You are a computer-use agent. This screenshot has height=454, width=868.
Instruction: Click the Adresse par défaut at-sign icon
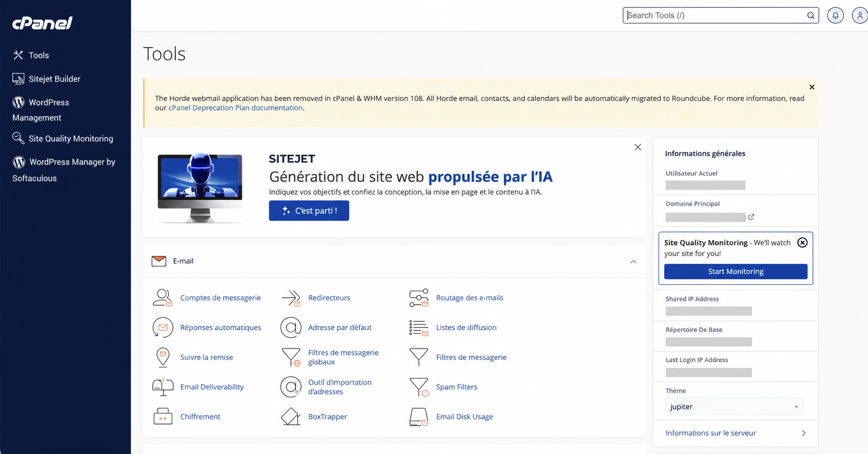[x=291, y=327]
